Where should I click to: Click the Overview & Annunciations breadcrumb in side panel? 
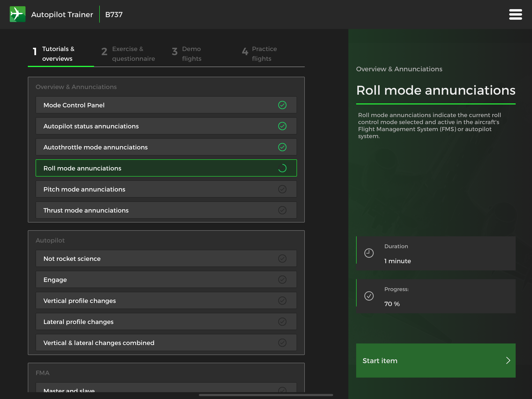click(399, 69)
